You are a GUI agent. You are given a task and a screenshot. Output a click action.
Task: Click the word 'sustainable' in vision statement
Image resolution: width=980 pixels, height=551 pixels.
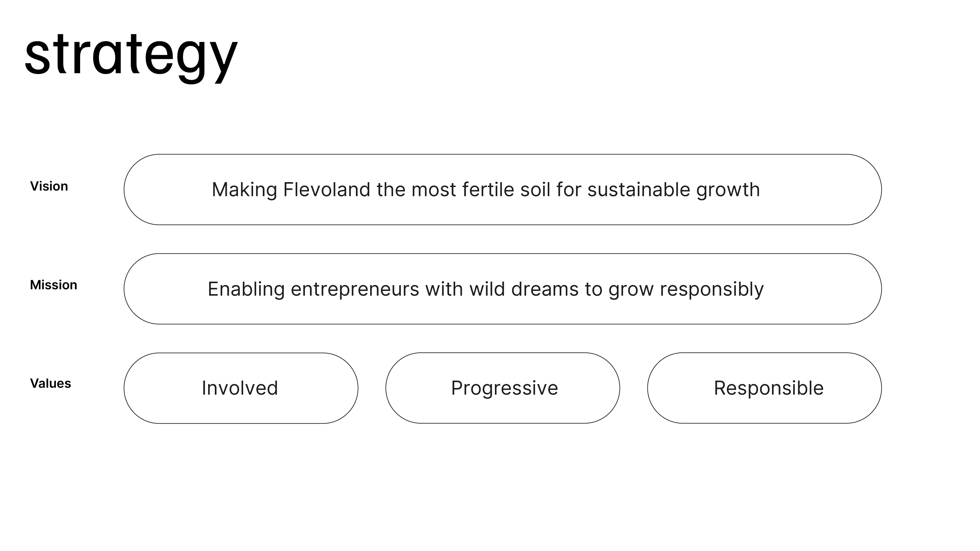tap(638, 189)
